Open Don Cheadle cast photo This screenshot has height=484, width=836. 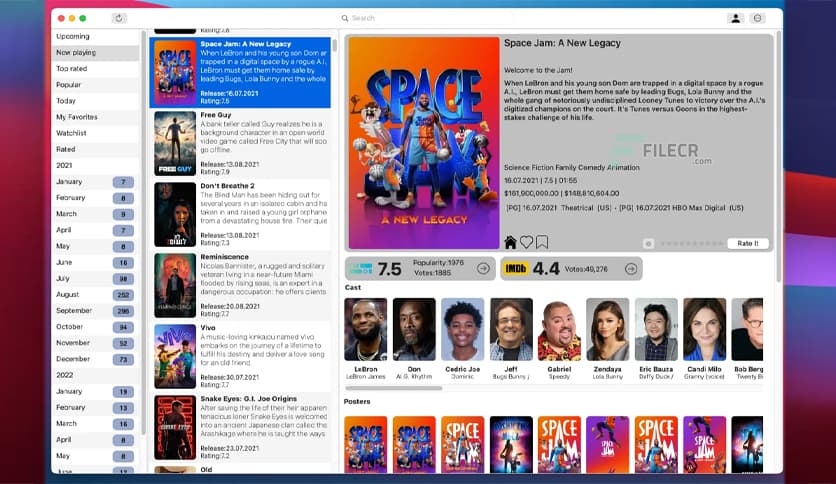414,329
